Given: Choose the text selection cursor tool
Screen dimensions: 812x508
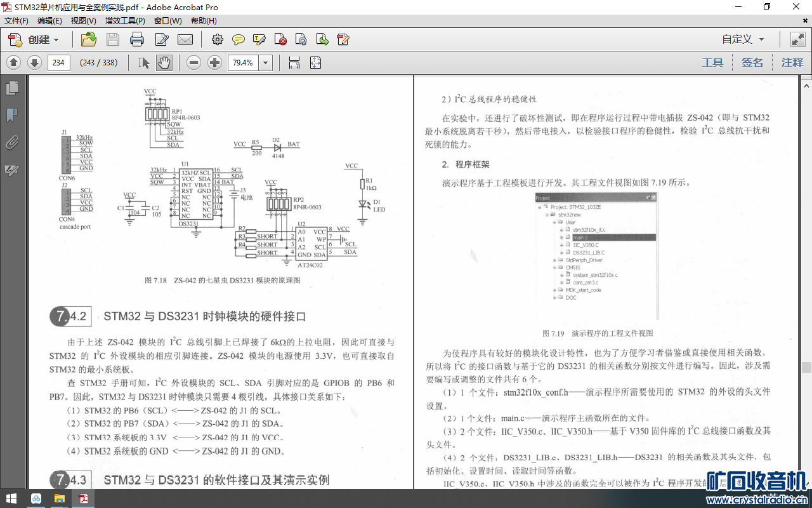Looking at the screenshot, I should pos(144,63).
